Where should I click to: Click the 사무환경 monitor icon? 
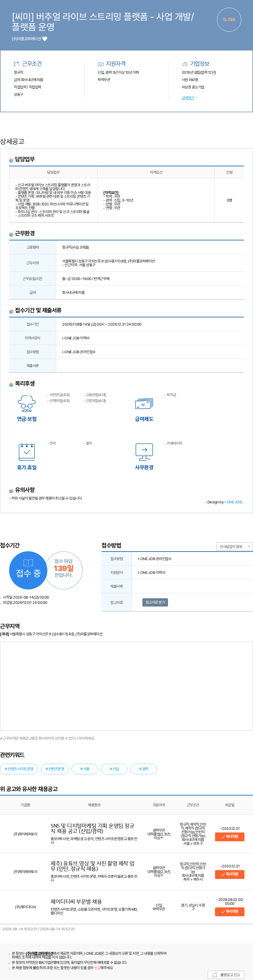click(x=144, y=452)
